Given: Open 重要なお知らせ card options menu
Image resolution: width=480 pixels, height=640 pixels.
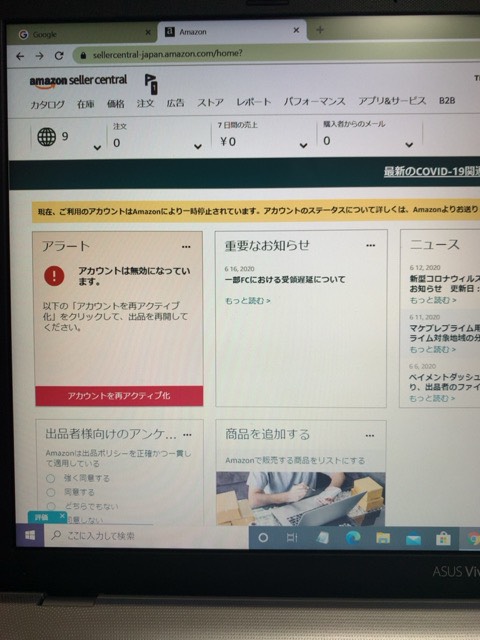Looking at the screenshot, I should (x=371, y=245).
